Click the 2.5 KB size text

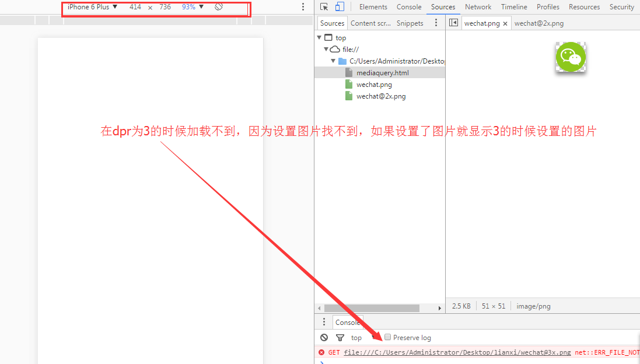461,306
